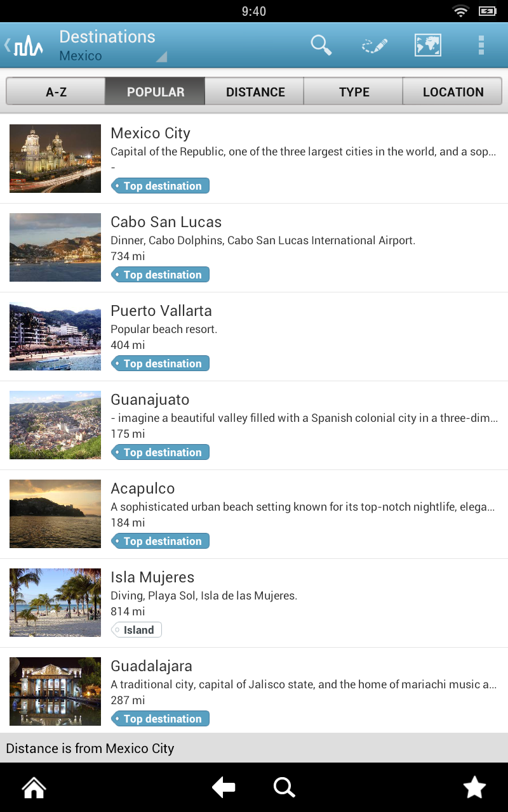Tap the Cabo San Lucas thumbnail
The height and width of the screenshot is (812, 508).
tap(55, 247)
